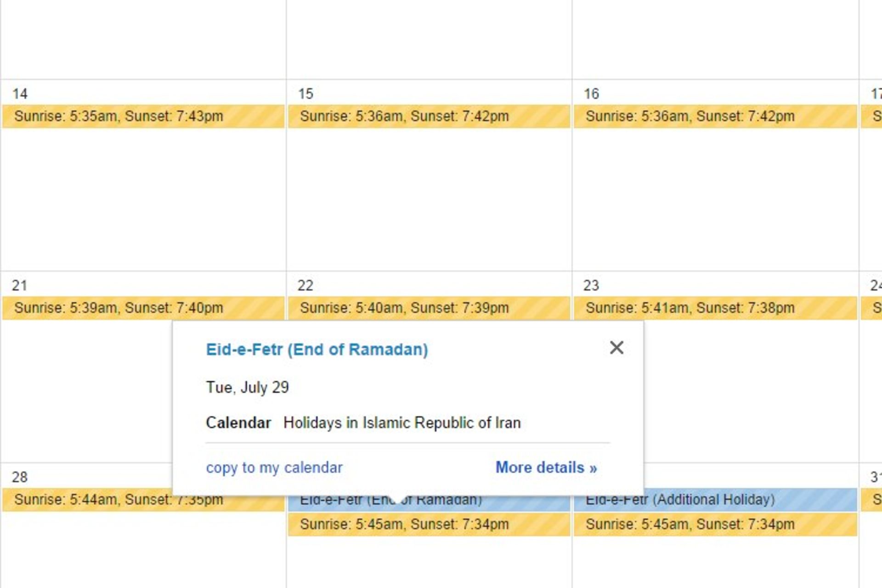This screenshot has height=588, width=882.
Task: Open the July 29 sunrise 5:45am event
Action: (429, 524)
